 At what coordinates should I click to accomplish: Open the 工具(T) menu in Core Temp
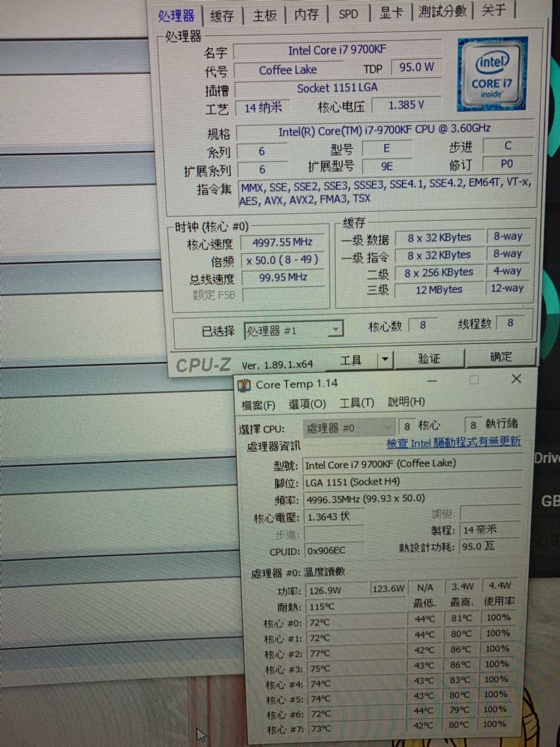356,403
